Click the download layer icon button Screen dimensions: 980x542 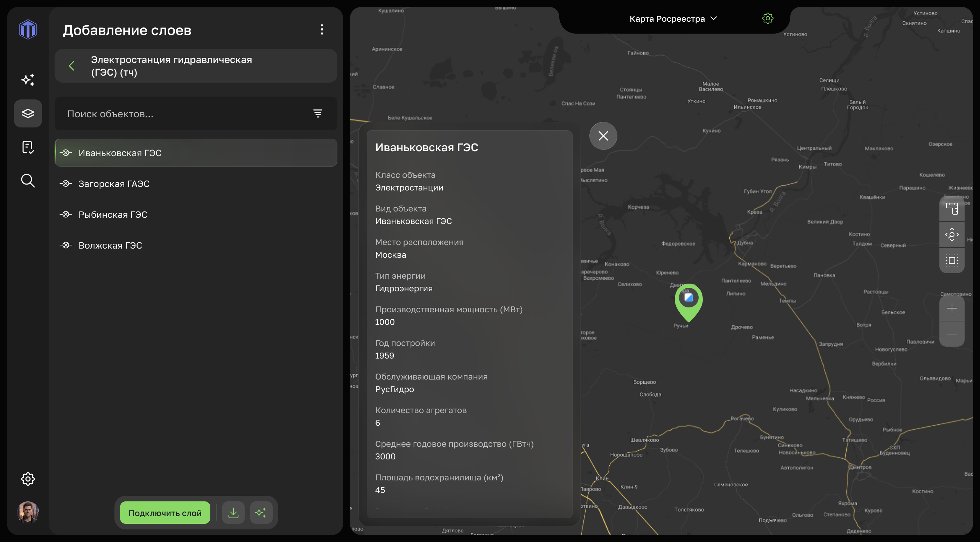click(x=233, y=513)
